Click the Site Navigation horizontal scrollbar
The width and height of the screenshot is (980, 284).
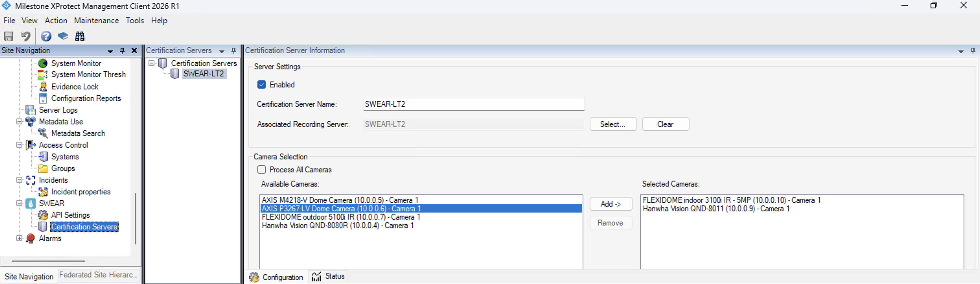(x=48, y=261)
